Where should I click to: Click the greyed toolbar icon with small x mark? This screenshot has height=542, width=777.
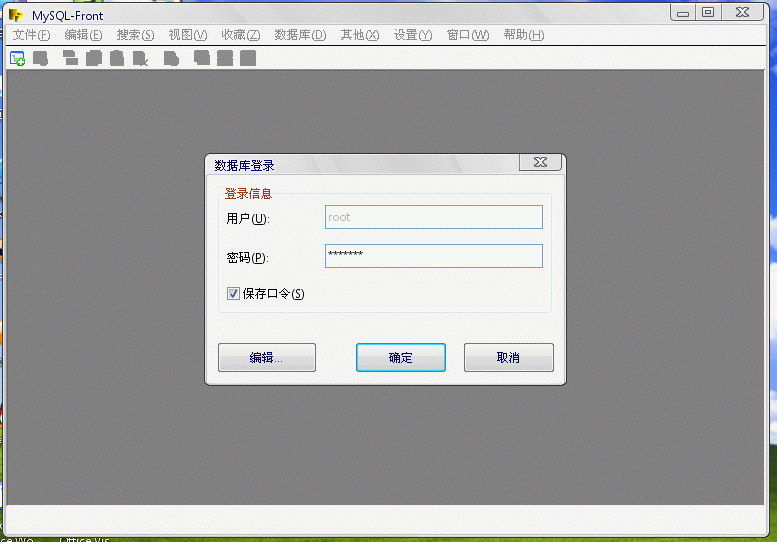[x=140, y=58]
